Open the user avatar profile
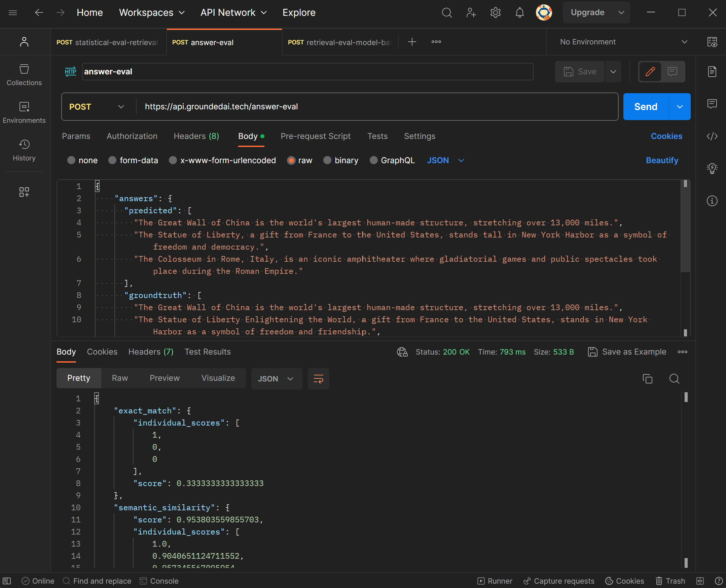726x588 pixels. coord(544,12)
